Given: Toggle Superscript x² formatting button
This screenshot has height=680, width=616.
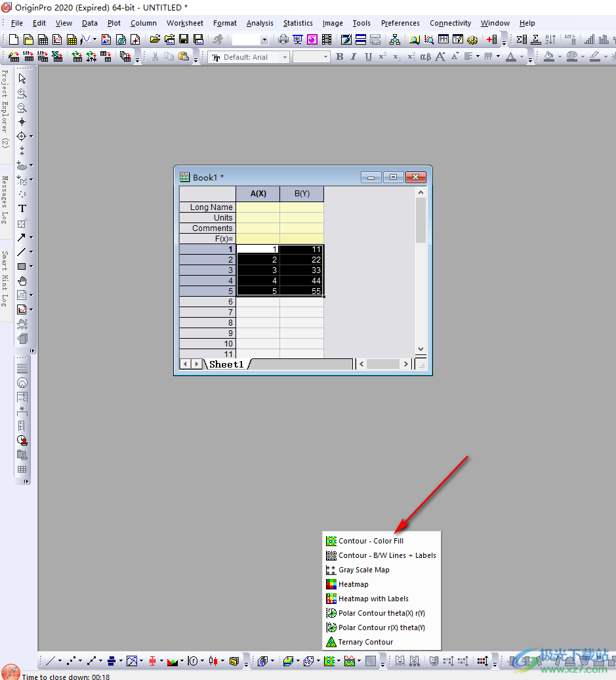Looking at the screenshot, I should (382, 57).
